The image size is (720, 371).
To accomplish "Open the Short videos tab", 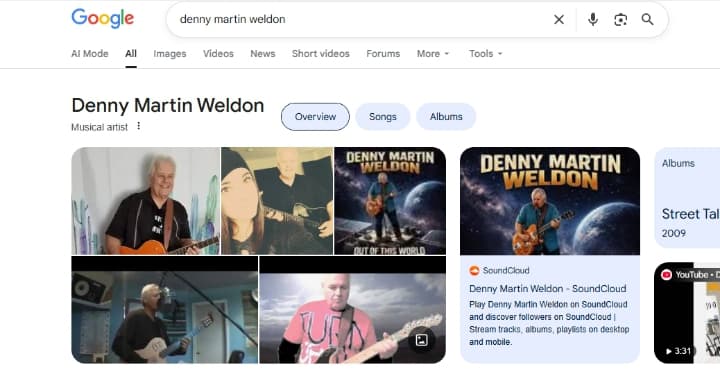I will coord(321,54).
